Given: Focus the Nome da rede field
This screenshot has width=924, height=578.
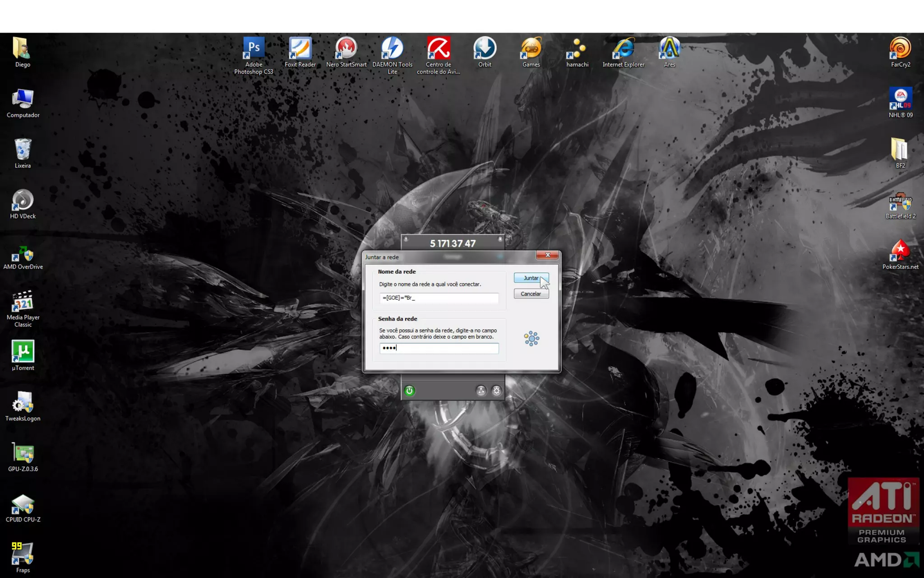Looking at the screenshot, I should 439,298.
